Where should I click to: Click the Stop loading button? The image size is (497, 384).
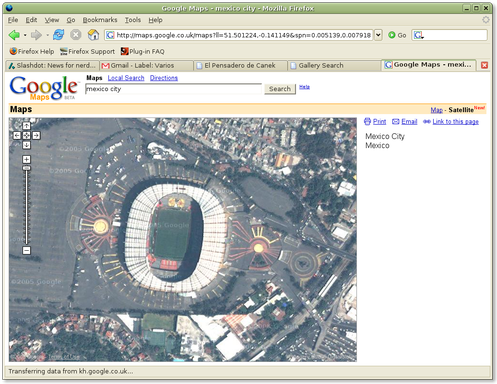pyautogui.click(x=76, y=34)
